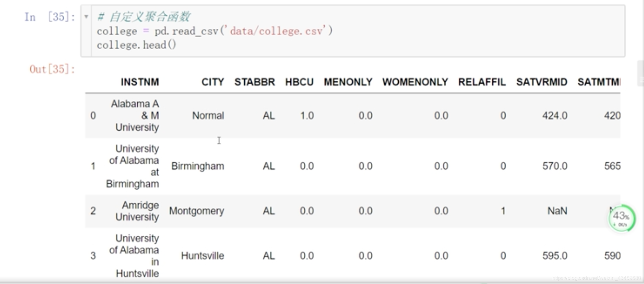Click row index 1
The height and width of the screenshot is (284, 644).
tap(93, 166)
